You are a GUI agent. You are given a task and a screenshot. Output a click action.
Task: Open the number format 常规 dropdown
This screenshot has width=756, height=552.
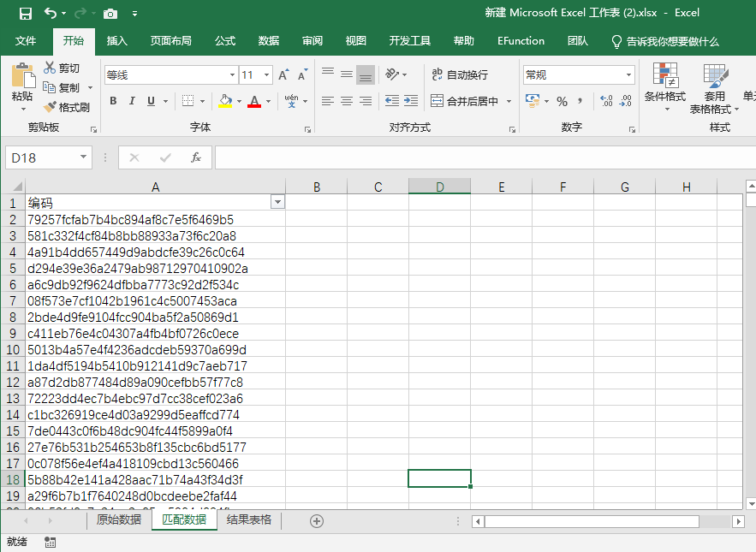[x=628, y=74]
